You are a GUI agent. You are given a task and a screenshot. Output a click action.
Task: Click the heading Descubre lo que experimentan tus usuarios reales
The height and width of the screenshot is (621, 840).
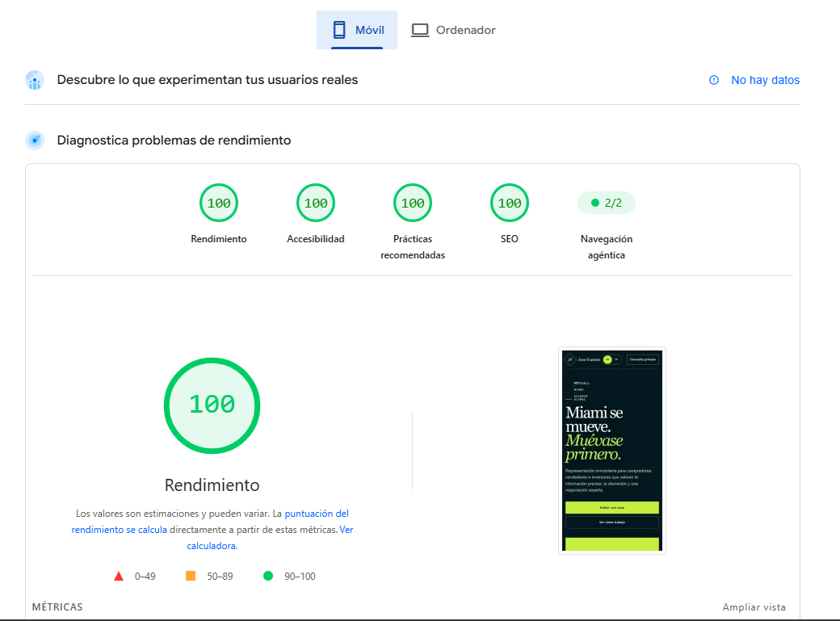tap(208, 80)
